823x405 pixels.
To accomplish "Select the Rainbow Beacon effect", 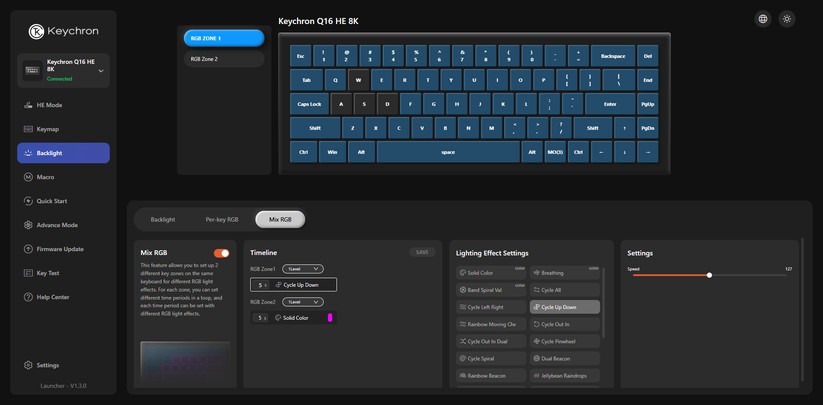I will click(491, 376).
